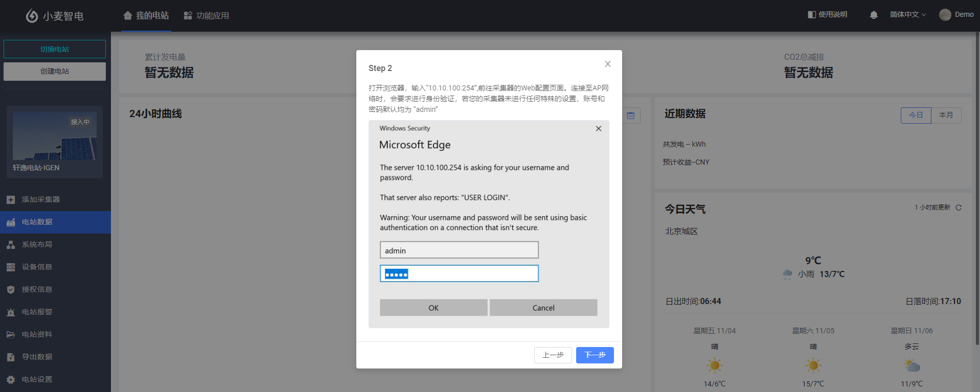This screenshot has width=980, height=392.
Task: Open 电站设置 settings page
Action: (x=37, y=379)
